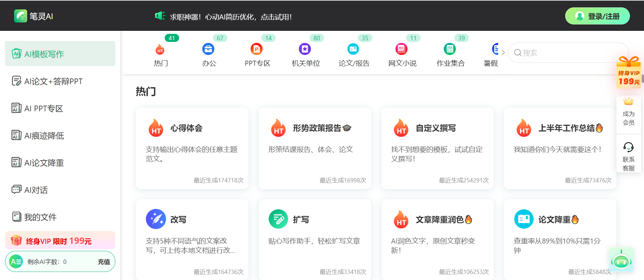Click the 文章降重润色 HT flame icon
This screenshot has height=280, width=644.
(x=401, y=219)
